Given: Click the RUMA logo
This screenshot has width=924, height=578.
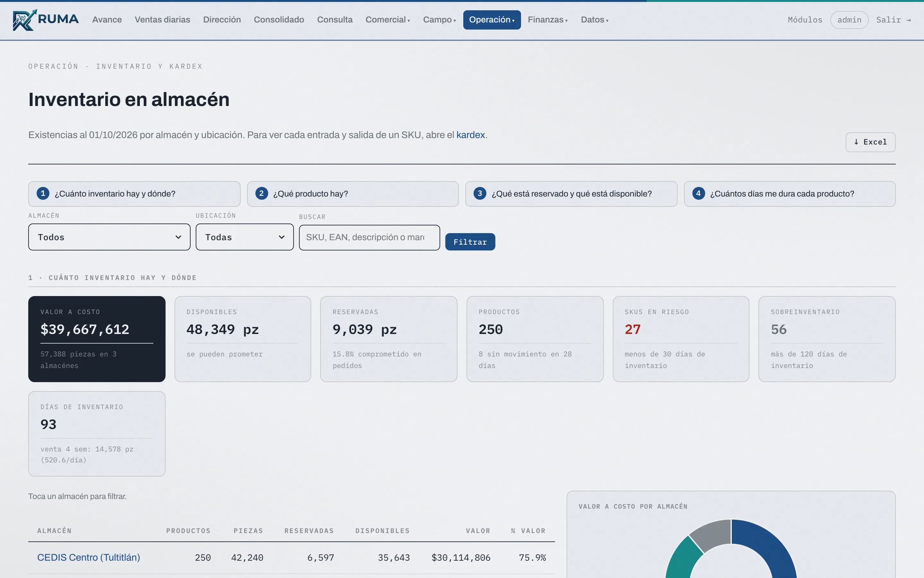Looking at the screenshot, I should tap(46, 20).
